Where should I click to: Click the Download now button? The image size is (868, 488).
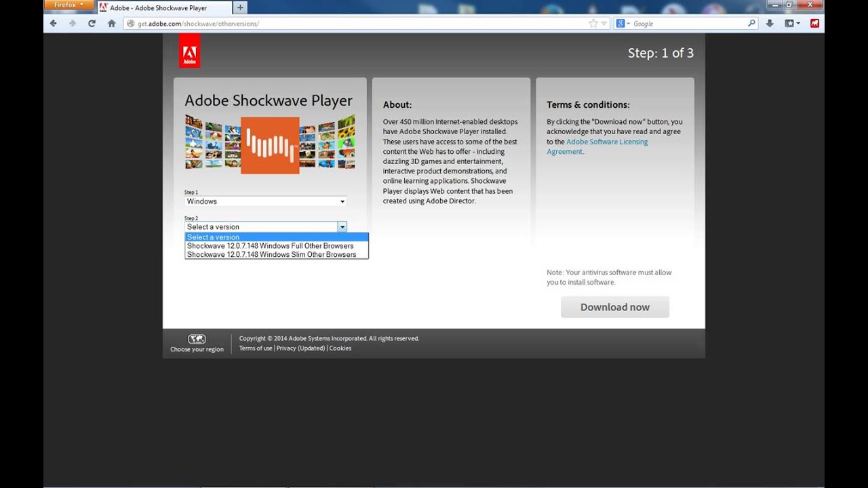pos(615,307)
